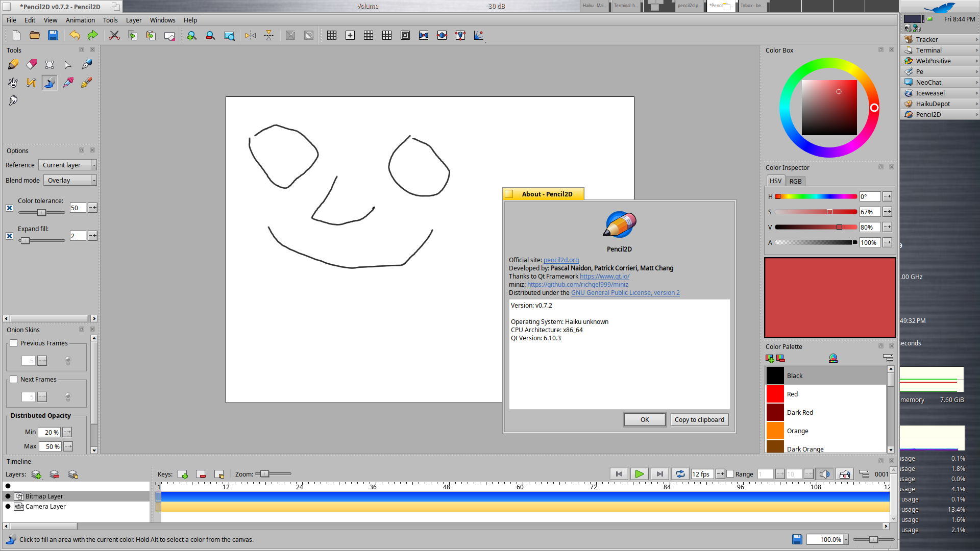This screenshot has width=980, height=551.
Task: Select the Bucket fill tool
Action: 50,82
